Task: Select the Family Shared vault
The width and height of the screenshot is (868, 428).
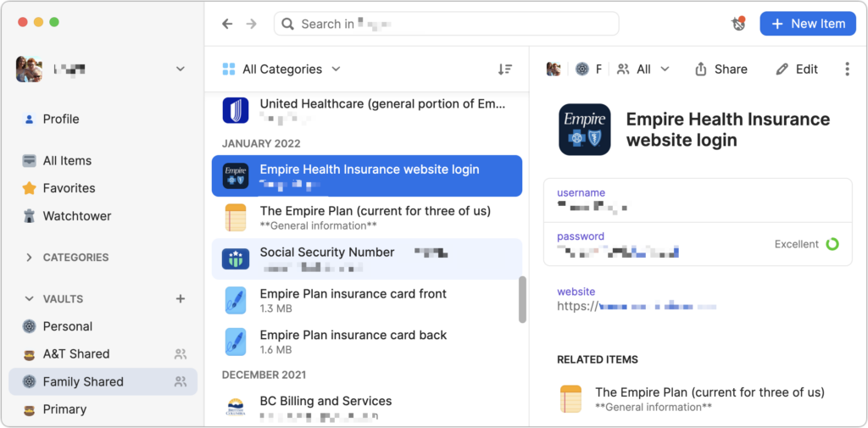Action: pyautogui.click(x=83, y=381)
